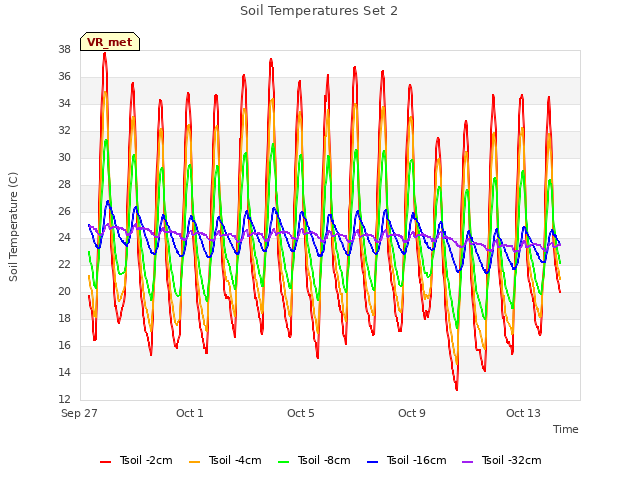
Task: Click the orange Tsoil -4cm legend swatch
Action: (x=195, y=462)
